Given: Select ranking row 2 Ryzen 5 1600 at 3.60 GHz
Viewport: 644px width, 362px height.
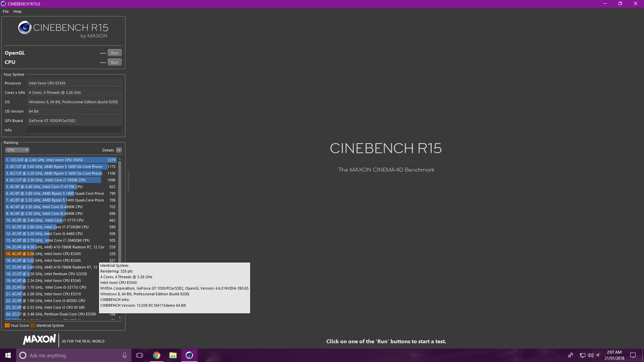Looking at the screenshot, I should [61, 167].
